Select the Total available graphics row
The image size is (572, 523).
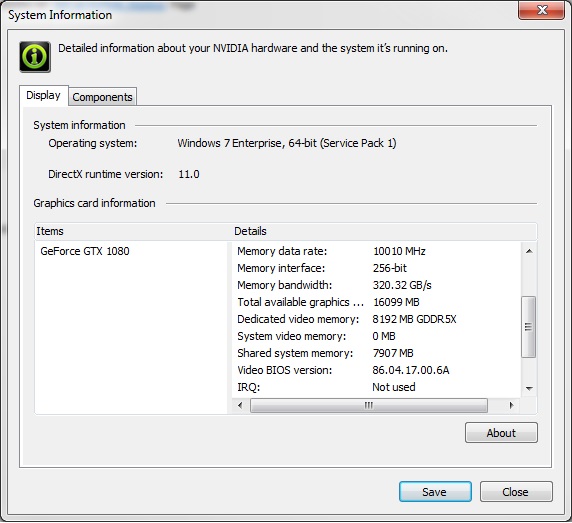[x=376, y=302]
